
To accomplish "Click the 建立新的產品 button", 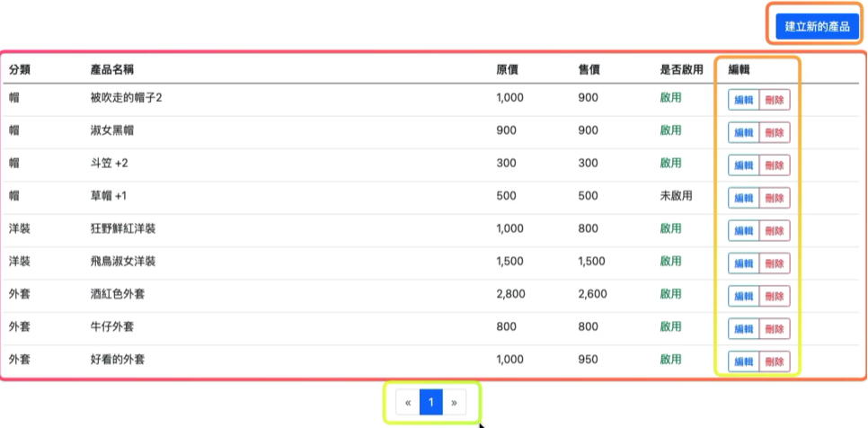I will click(817, 27).
